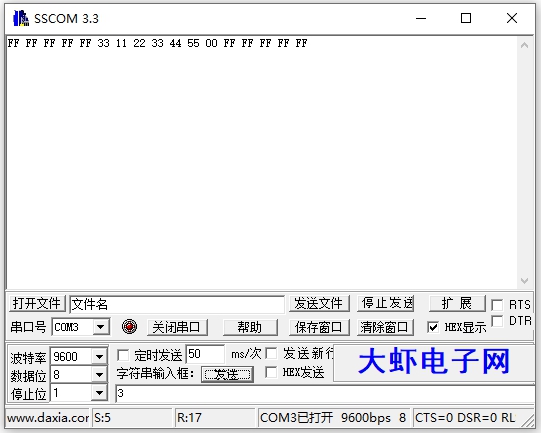Click the 关闭串口 button
541x433 pixels.
177,327
